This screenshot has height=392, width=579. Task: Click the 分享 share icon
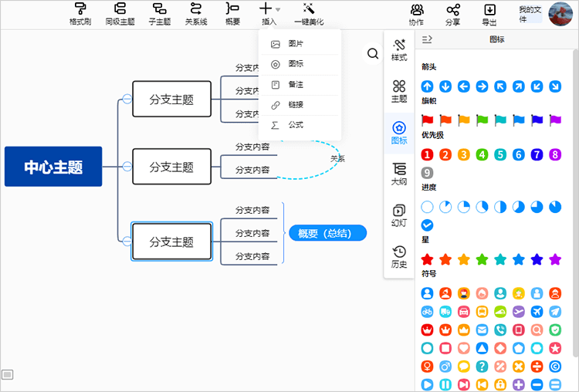point(453,15)
